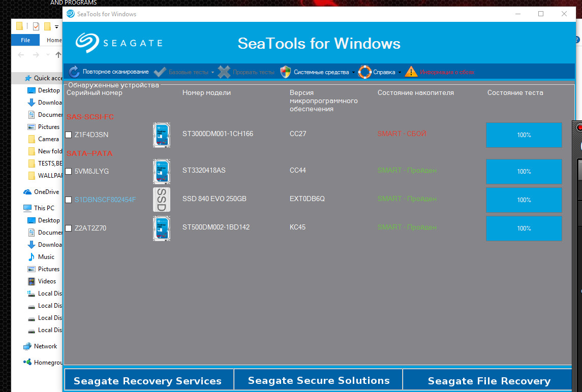Viewport: 582px width, 392px height.
Task: Open Network in Explorer sidebar
Action: point(40,346)
